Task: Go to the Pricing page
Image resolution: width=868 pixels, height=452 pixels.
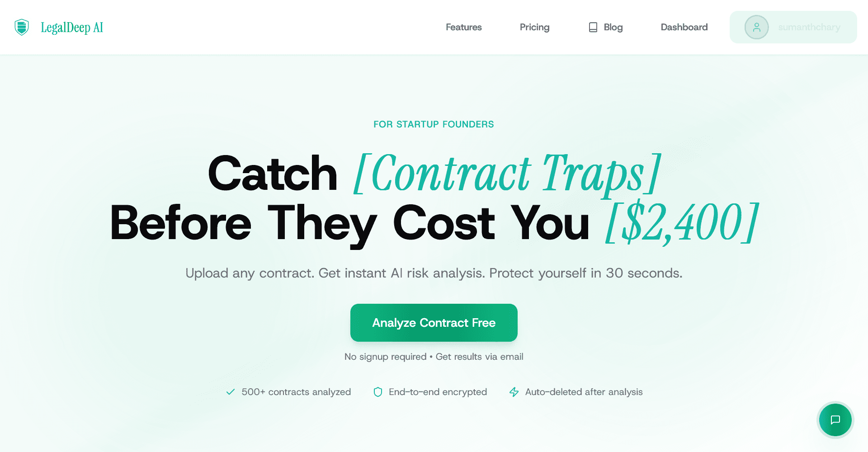Action: (534, 27)
